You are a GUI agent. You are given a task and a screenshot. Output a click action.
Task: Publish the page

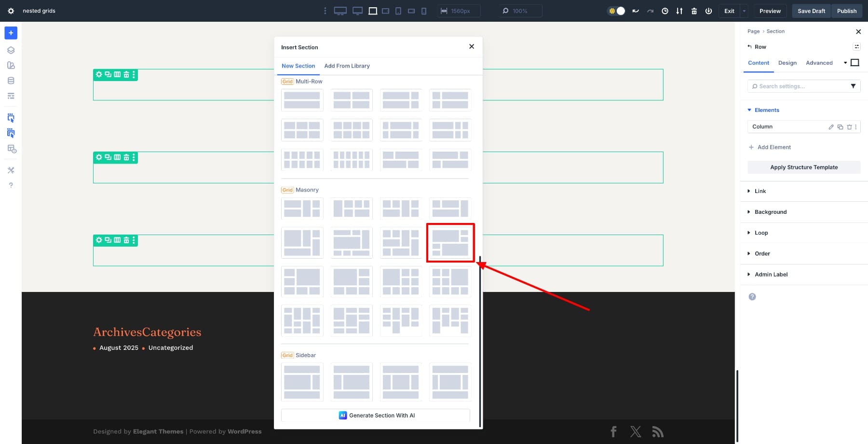click(847, 11)
